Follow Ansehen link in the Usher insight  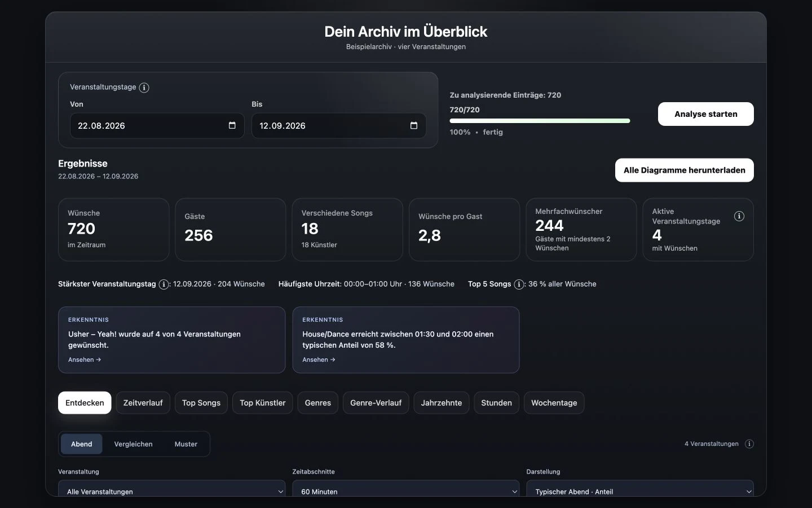pyautogui.click(x=85, y=360)
